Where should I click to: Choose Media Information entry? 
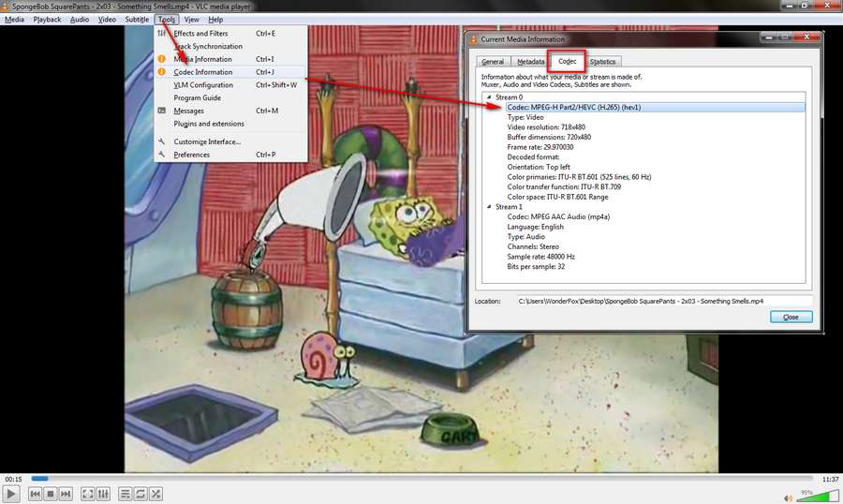pos(230,59)
